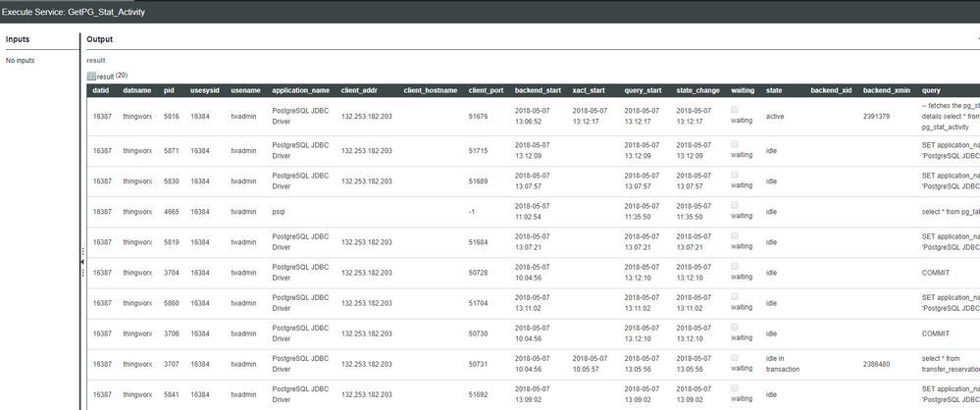980x410 pixels.
Task: Toggle waiting checkbox for pid 5816 row
Action: click(x=735, y=110)
